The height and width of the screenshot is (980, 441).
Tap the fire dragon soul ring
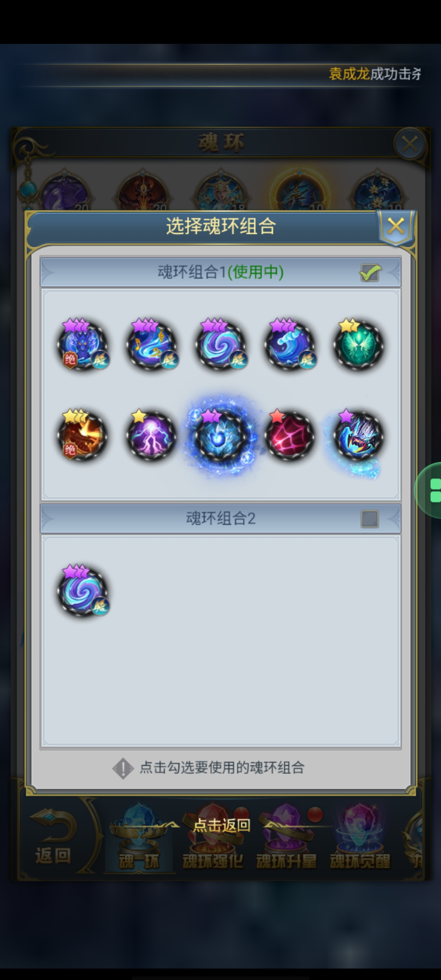click(x=83, y=435)
